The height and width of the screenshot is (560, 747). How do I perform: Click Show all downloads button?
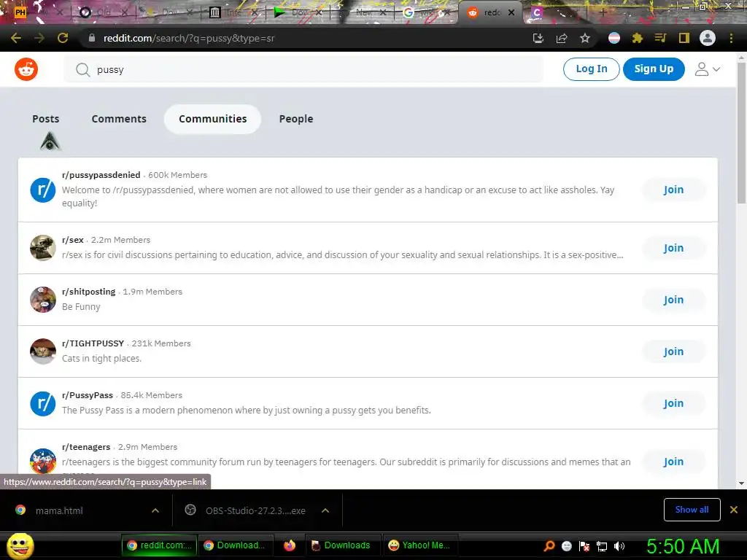692,510
